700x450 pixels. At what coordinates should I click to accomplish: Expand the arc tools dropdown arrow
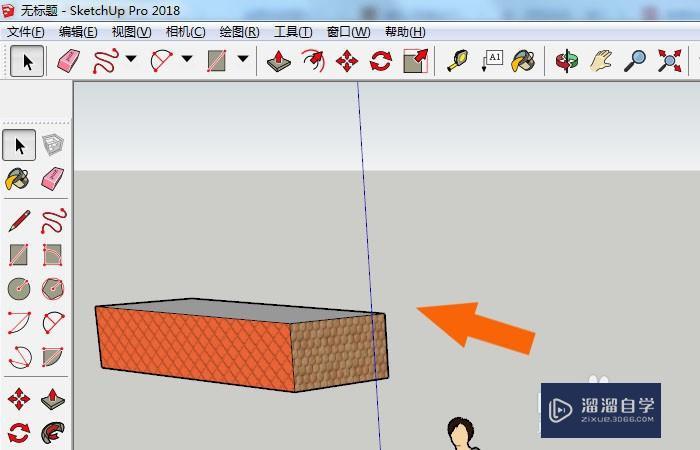pos(187,58)
